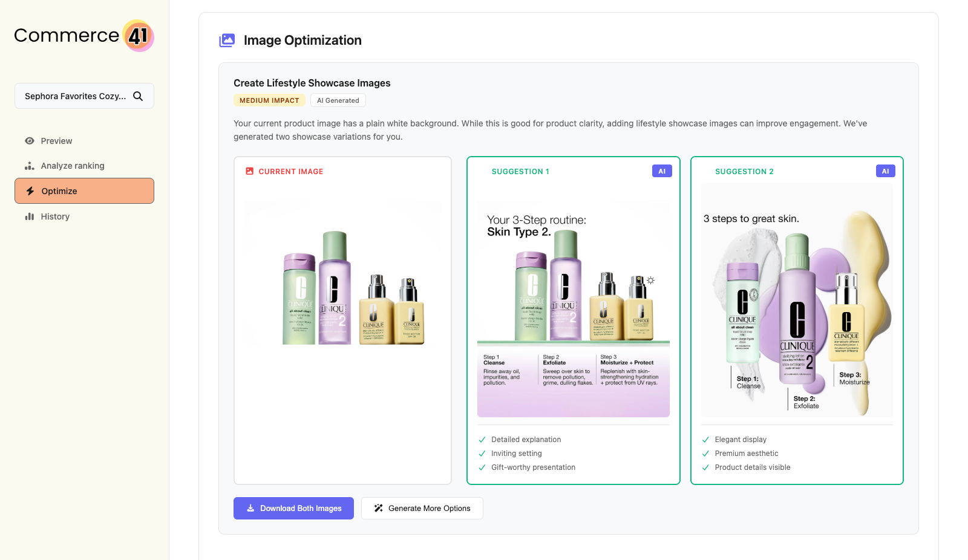The height and width of the screenshot is (560, 968).
Task: Click the sparkle icon on Generate More Options
Action: (379, 508)
